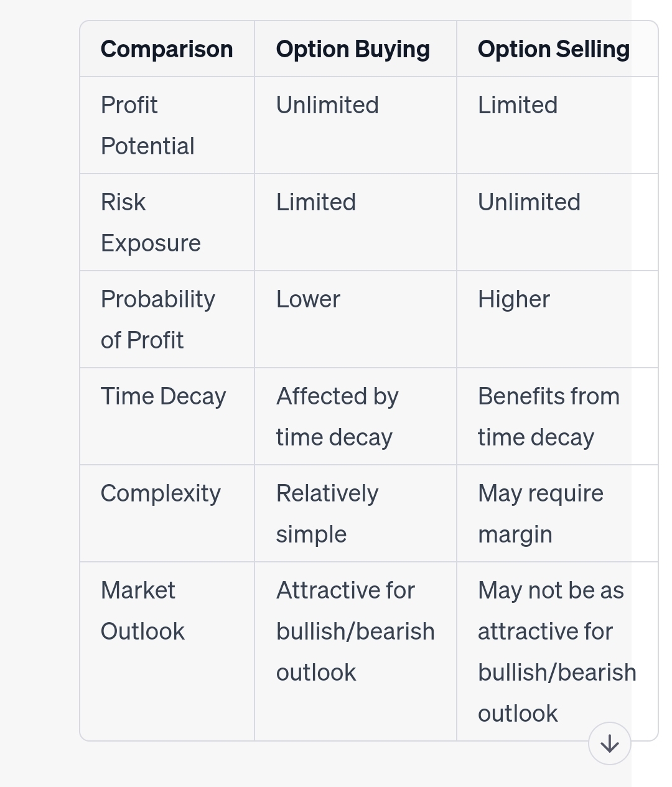Viewport: 672px width, 787px height.
Task: Click the Time Decay row label
Action: click(x=163, y=396)
